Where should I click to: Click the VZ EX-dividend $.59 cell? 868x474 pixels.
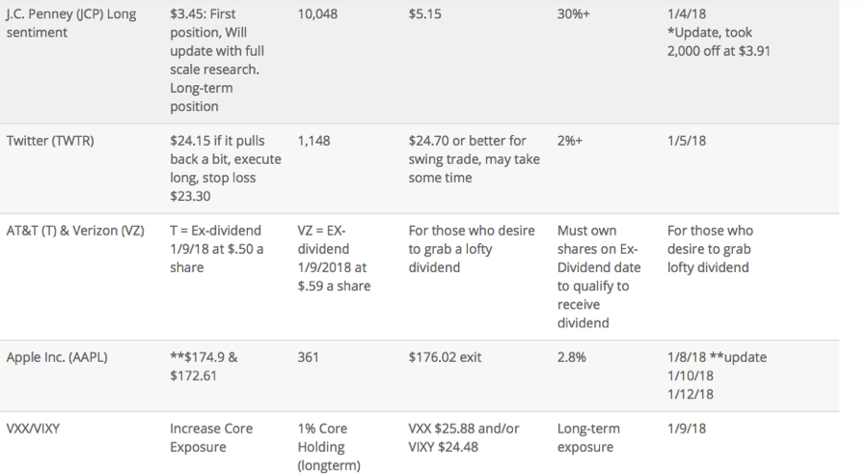pyautogui.click(x=334, y=258)
